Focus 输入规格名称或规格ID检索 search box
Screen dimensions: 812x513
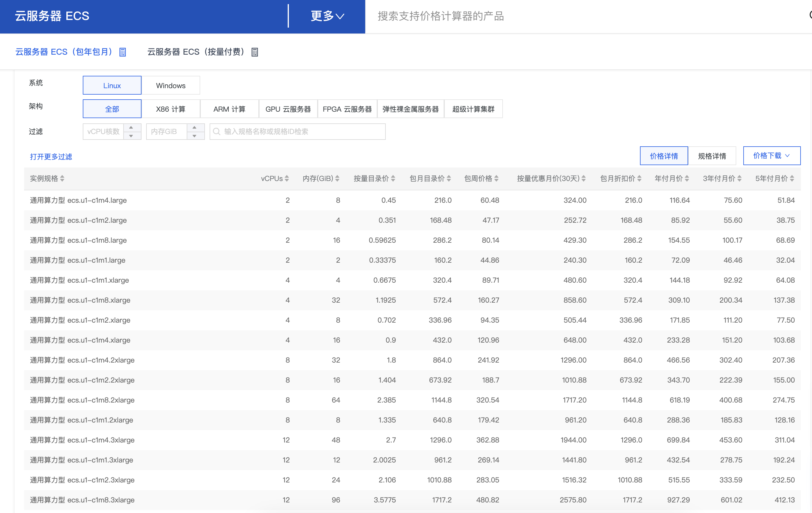click(x=297, y=132)
